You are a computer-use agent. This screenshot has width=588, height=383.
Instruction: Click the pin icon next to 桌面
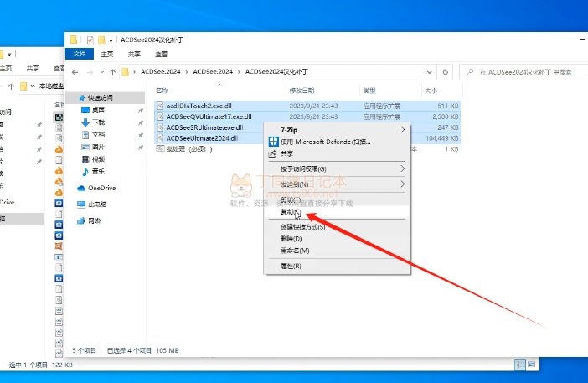point(141,111)
